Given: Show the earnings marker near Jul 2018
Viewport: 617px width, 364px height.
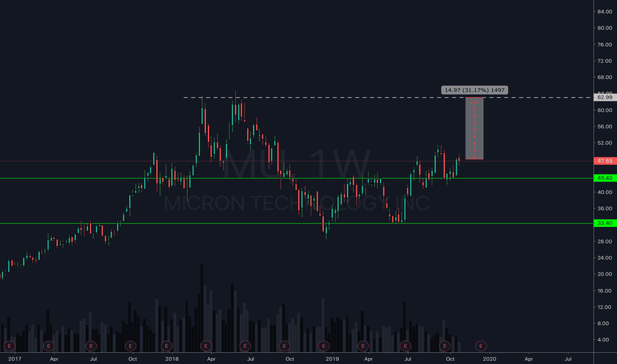Looking at the screenshot, I should 245,346.
